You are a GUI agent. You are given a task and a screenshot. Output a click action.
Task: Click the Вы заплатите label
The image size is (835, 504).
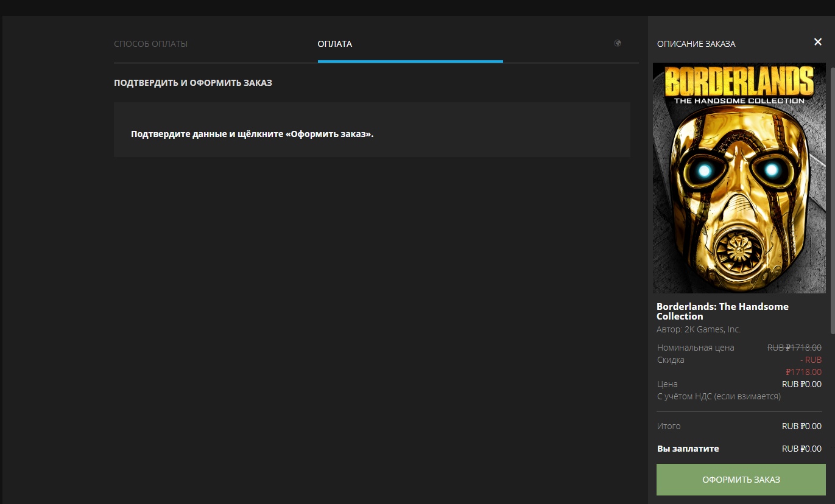[x=688, y=449]
